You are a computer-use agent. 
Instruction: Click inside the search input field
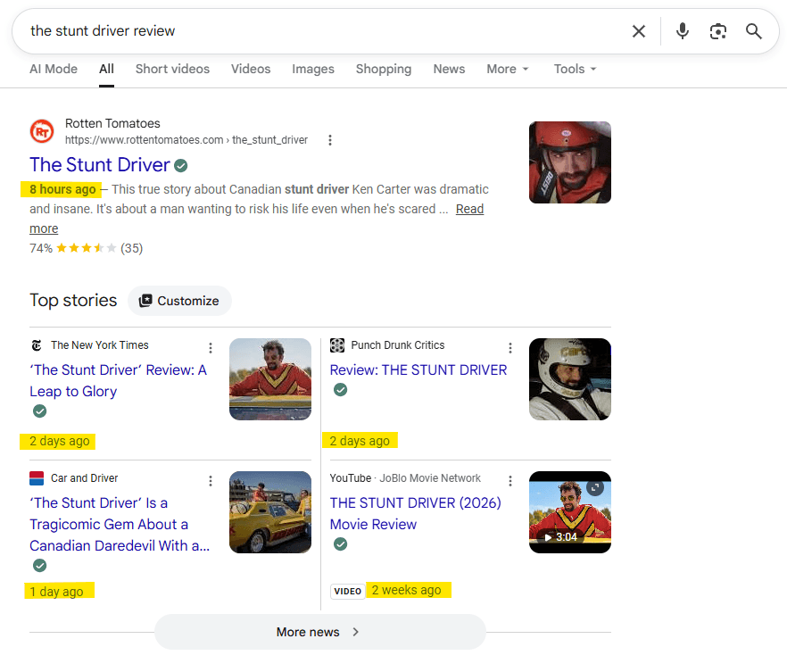(321, 31)
